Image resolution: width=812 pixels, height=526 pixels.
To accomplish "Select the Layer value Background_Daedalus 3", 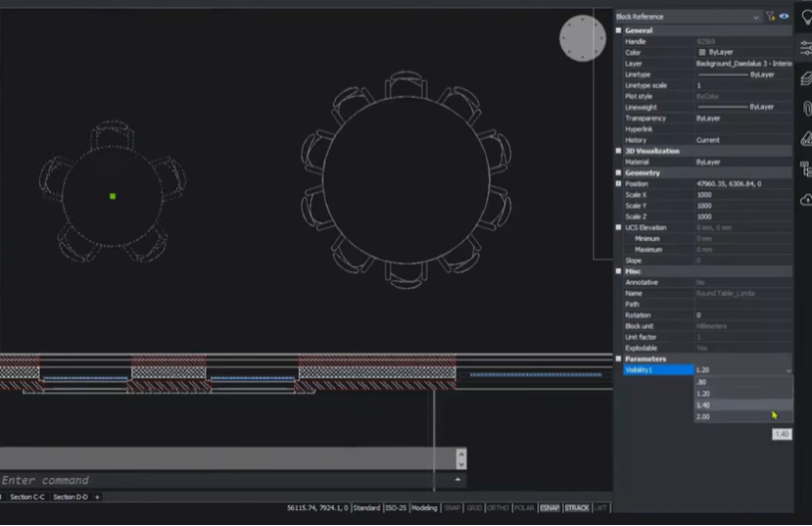I will pyautogui.click(x=743, y=64).
